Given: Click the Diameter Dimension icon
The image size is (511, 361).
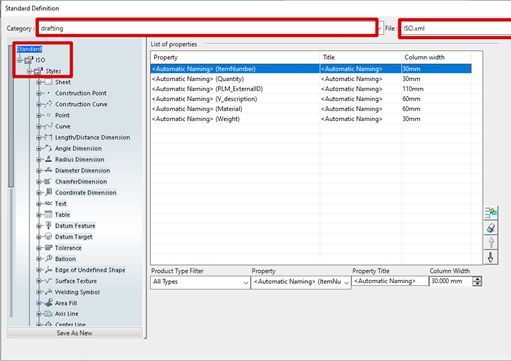Looking at the screenshot, I should [48, 170].
